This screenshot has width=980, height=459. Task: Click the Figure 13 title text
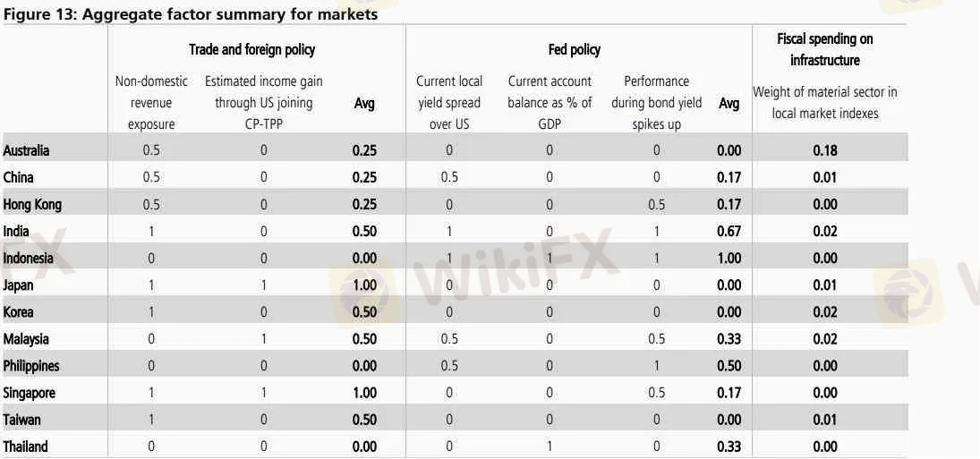[x=191, y=13]
